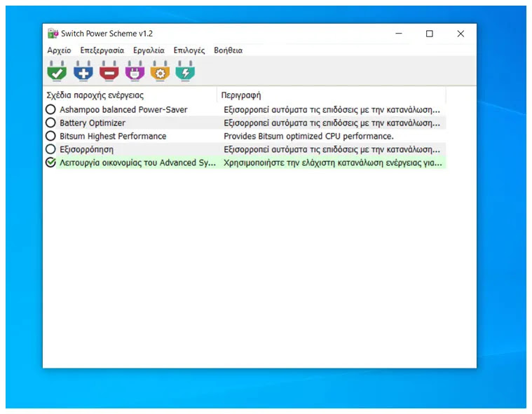Click the Battery Optimizer plan name
Screen dimensions: 532x414
point(93,123)
